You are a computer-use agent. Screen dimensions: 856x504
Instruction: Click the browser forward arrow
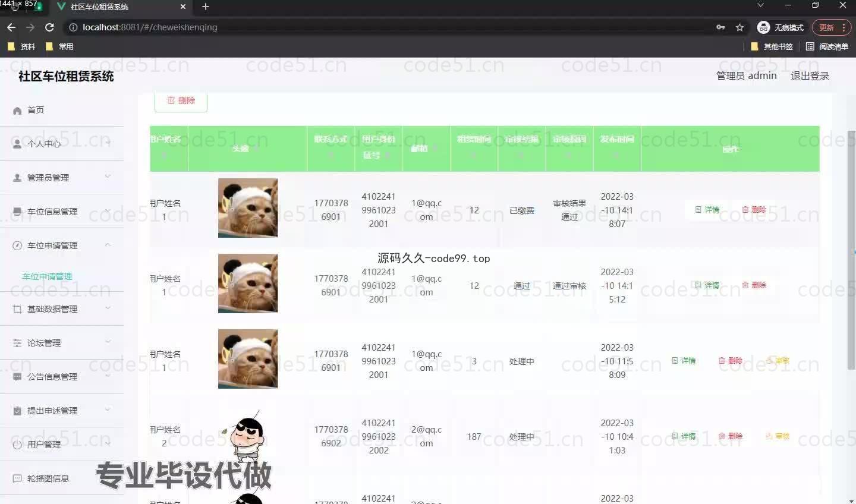click(30, 27)
